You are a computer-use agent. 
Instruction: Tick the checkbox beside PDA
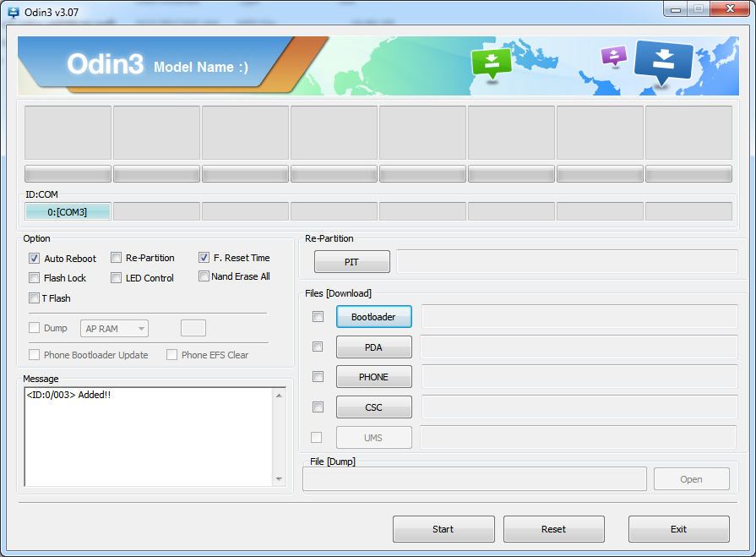coord(318,347)
